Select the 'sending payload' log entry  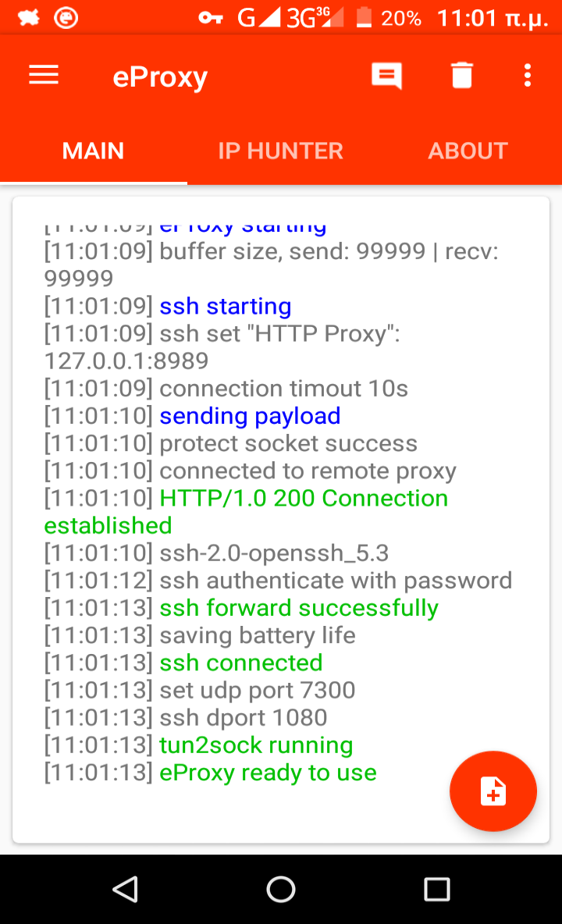192,416
